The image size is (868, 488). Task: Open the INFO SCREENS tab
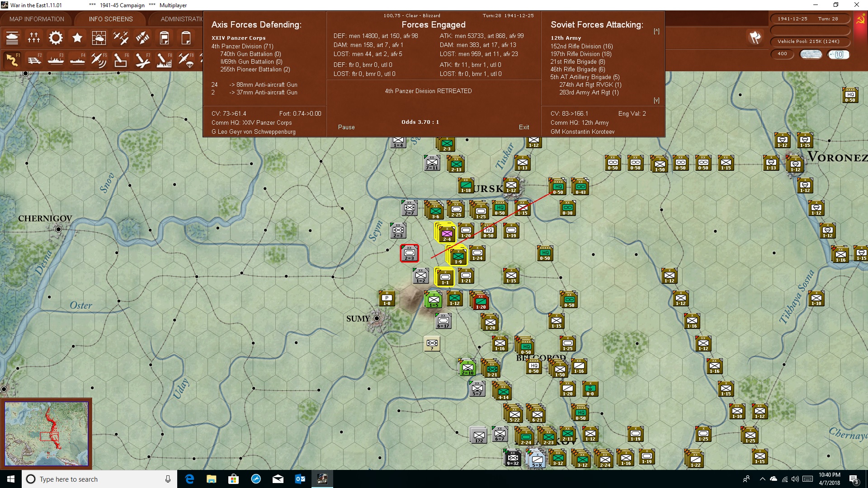pyautogui.click(x=111, y=19)
